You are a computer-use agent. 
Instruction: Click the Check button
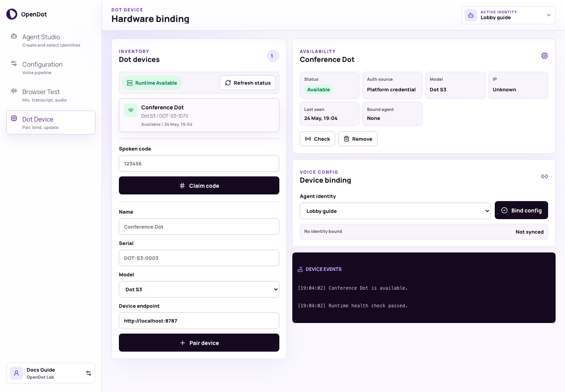tap(317, 139)
